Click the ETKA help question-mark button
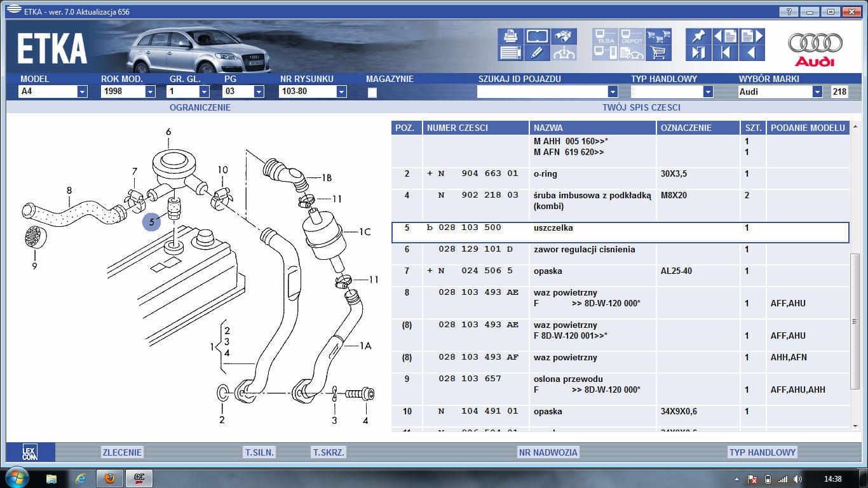 [789, 11]
